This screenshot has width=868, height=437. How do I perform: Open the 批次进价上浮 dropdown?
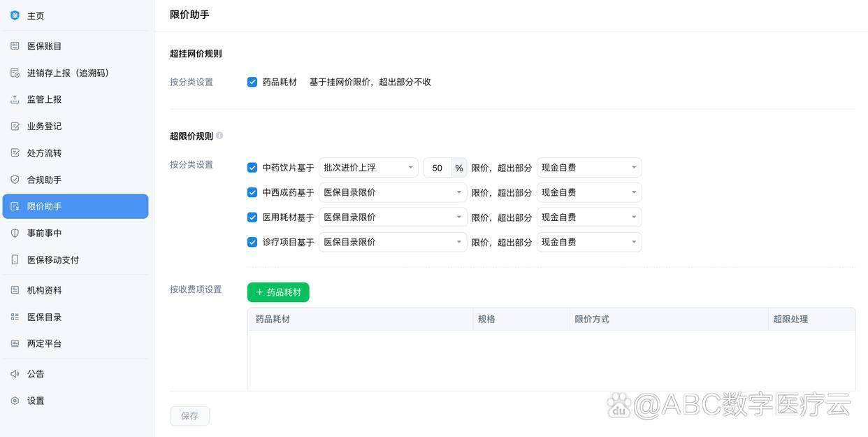click(368, 168)
